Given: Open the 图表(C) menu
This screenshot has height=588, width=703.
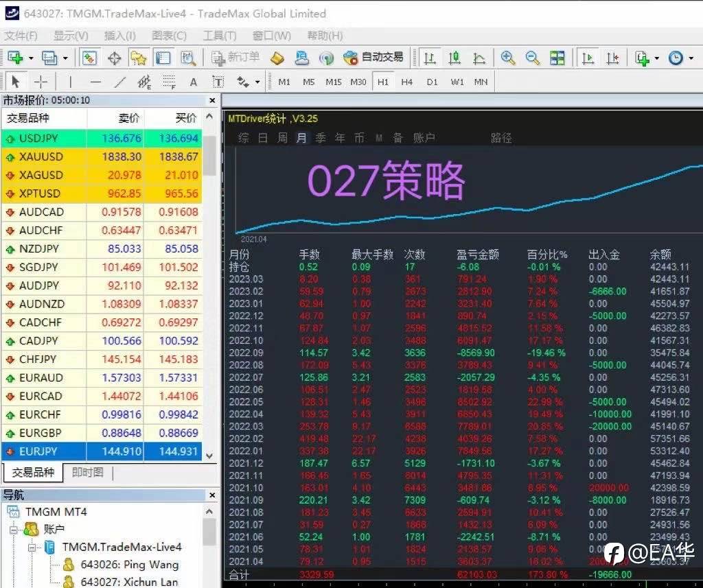Looking at the screenshot, I should [169, 36].
